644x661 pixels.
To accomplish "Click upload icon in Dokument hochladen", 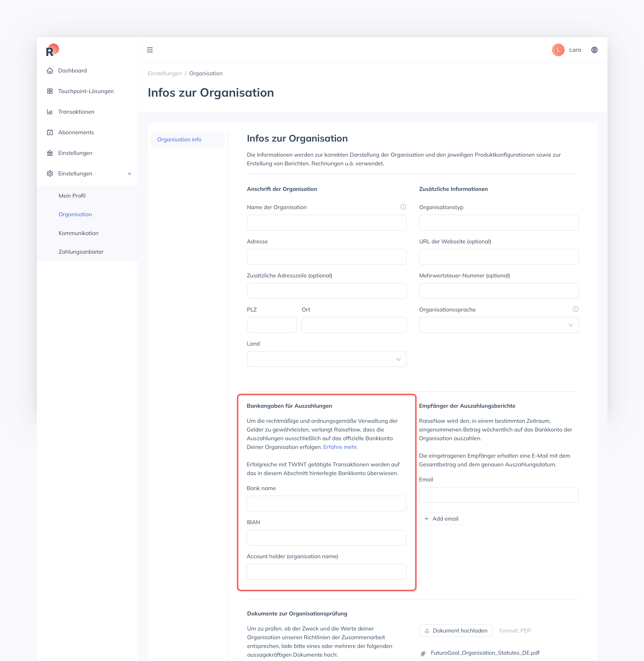I will [427, 631].
